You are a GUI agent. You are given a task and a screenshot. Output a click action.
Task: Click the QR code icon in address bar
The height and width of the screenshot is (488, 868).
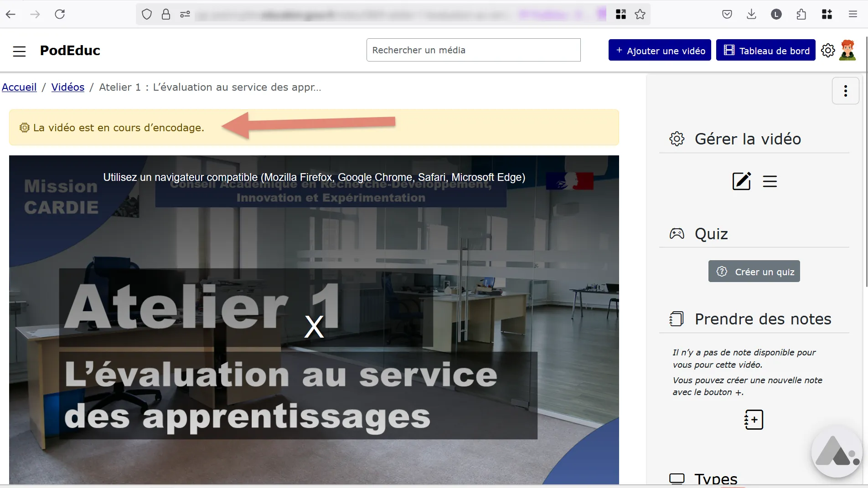click(x=621, y=14)
